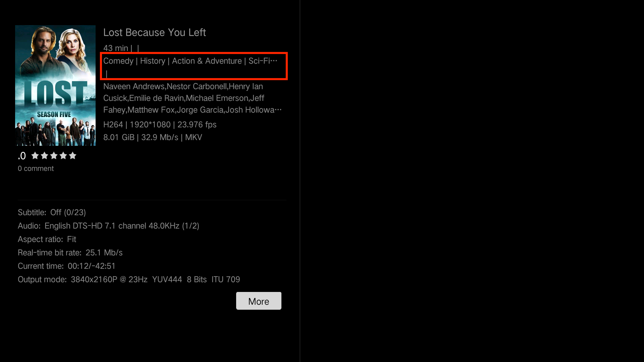
Task: Select the Real-time bit rate row
Action: (70, 253)
